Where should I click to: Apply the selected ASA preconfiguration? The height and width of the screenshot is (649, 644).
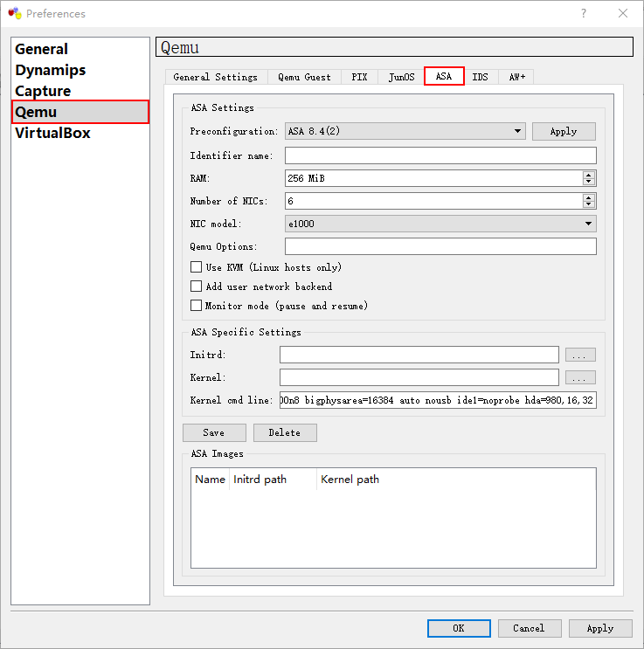coord(564,131)
